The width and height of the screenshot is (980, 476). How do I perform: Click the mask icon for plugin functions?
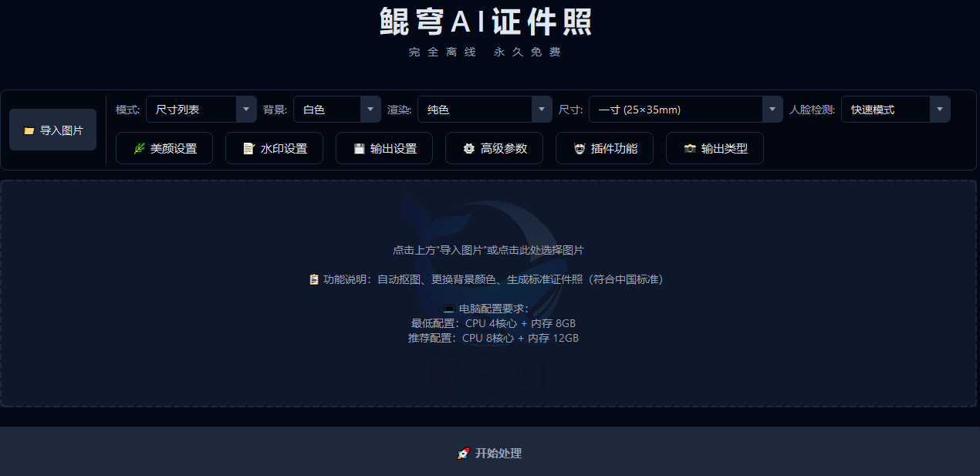click(x=579, y=149)
